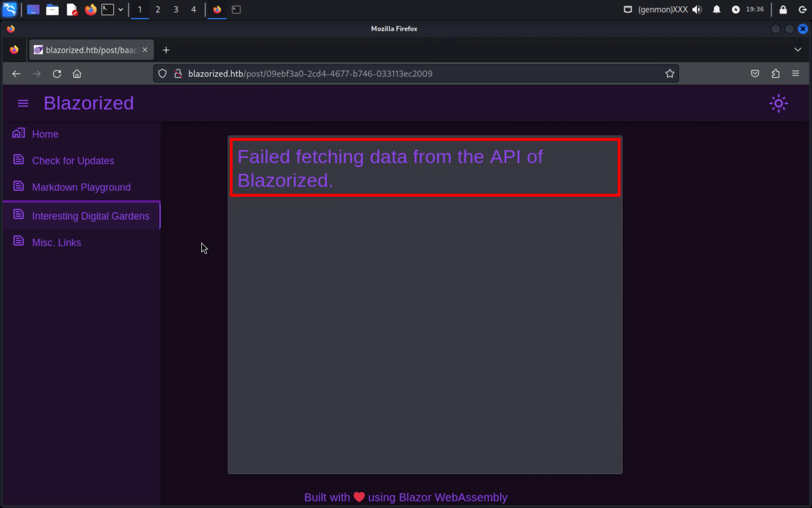Switch to workspace 2

pyautogui.click(x=158, y=9)
